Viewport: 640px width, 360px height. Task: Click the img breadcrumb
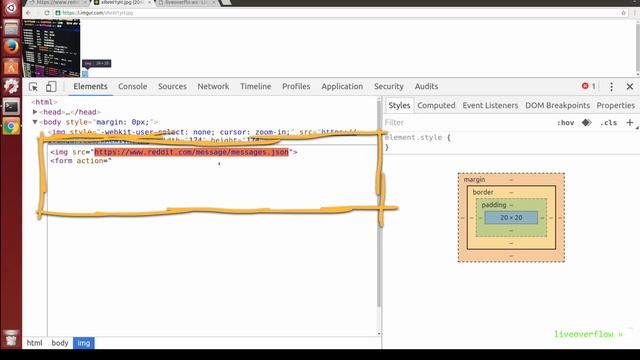pyautogui.click(x=84, y=343)
